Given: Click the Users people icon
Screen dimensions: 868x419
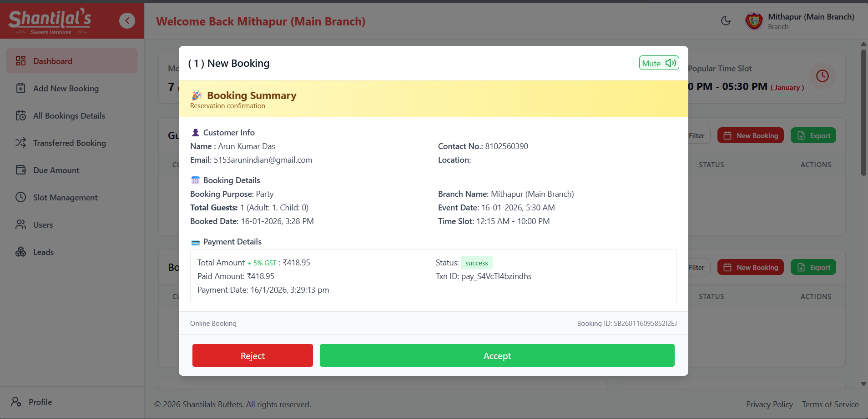Looking at the screenshot, I should point(21,224).
